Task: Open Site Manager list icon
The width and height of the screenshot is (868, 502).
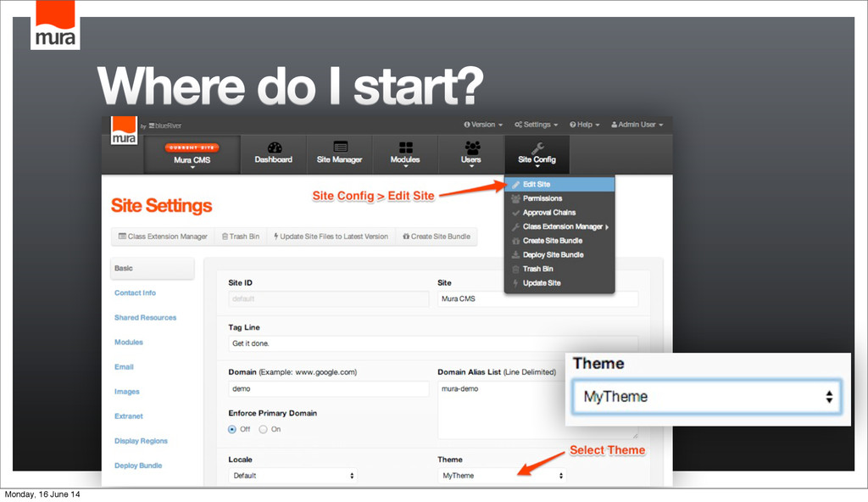Action: pos(341,147)
